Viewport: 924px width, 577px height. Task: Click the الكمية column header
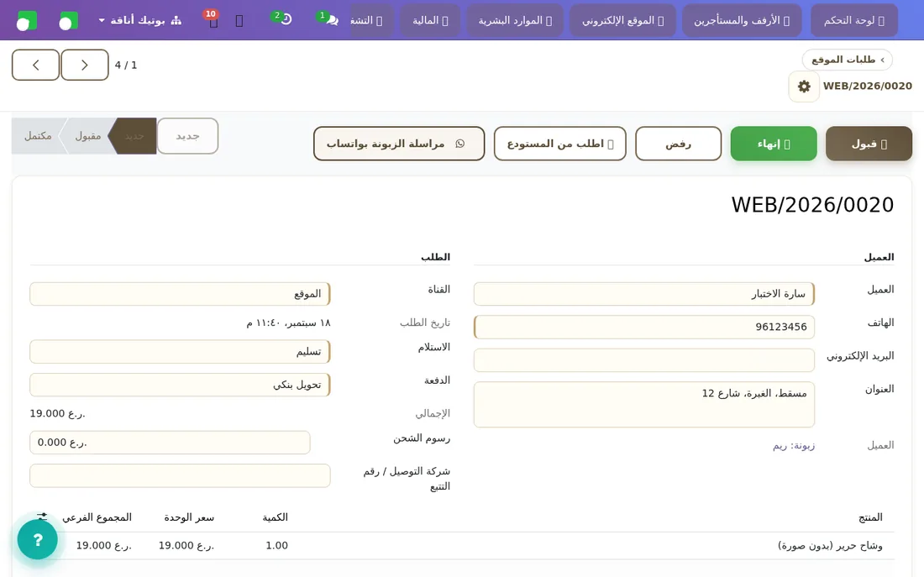(x=276, y=517)
